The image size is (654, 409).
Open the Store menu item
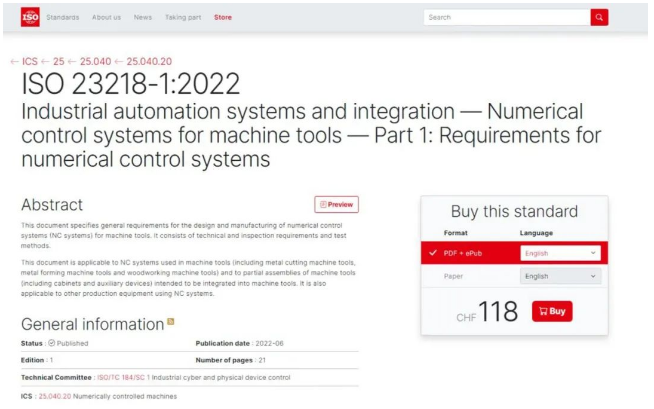223,17
